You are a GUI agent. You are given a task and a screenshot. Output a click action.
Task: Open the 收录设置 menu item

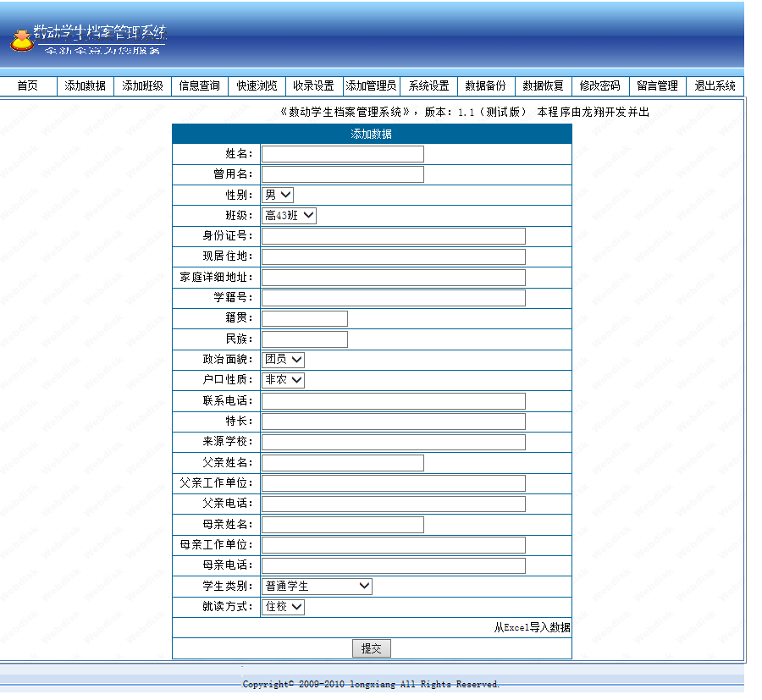[313, 85]
